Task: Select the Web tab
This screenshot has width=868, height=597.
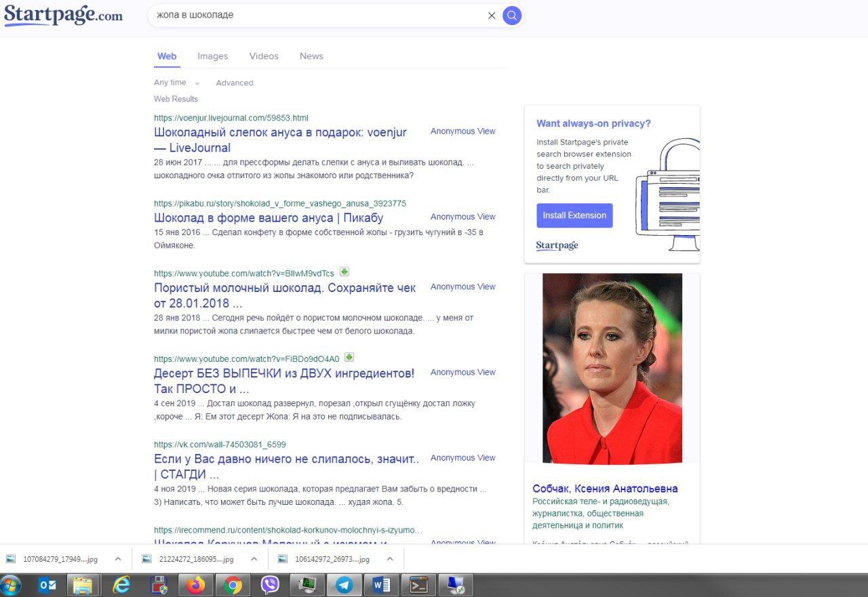Action: tap(167, 56)
